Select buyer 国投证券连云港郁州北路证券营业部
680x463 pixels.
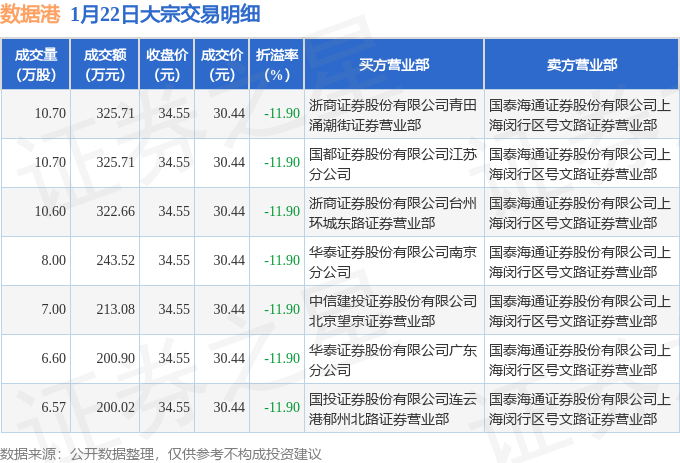(393, 409)
